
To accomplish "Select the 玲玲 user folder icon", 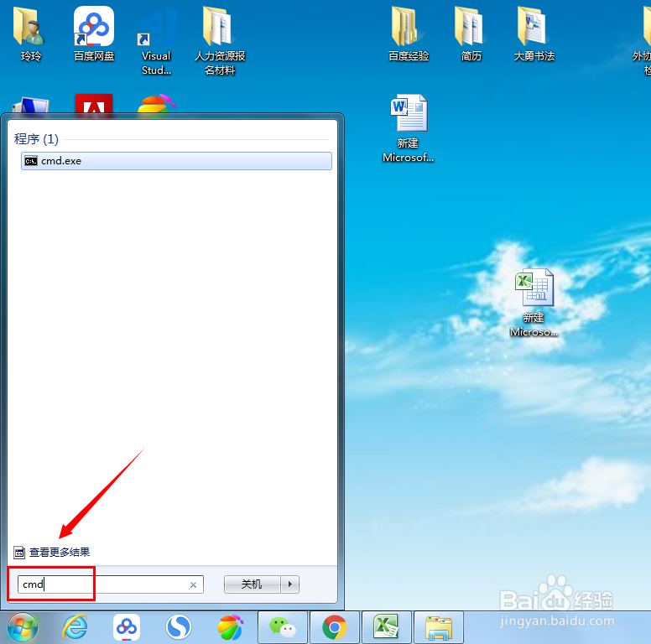I will 31,34.
